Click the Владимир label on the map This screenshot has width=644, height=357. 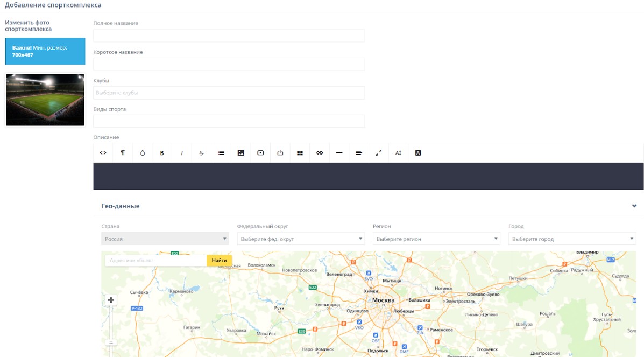[588, 252]
